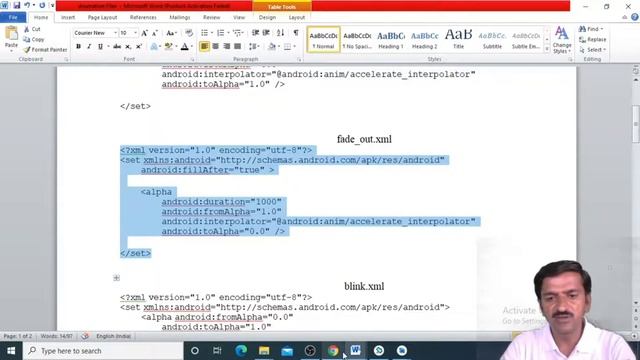Open the Find dropdown
Screen dimensions: 640x360
(x=602, y=29)
